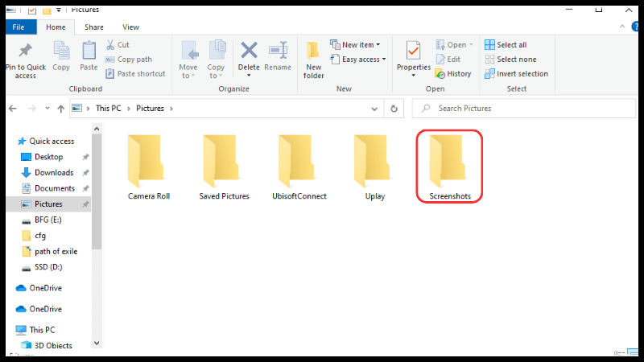Click navigation pane scroll up arrow
The image size is (644, 362).
[x=97, y=129]
